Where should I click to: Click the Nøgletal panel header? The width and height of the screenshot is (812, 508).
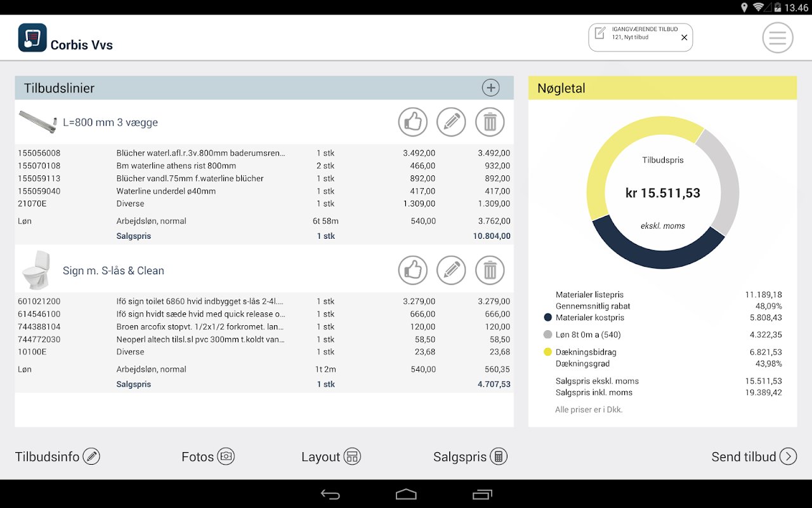(663, 88)
